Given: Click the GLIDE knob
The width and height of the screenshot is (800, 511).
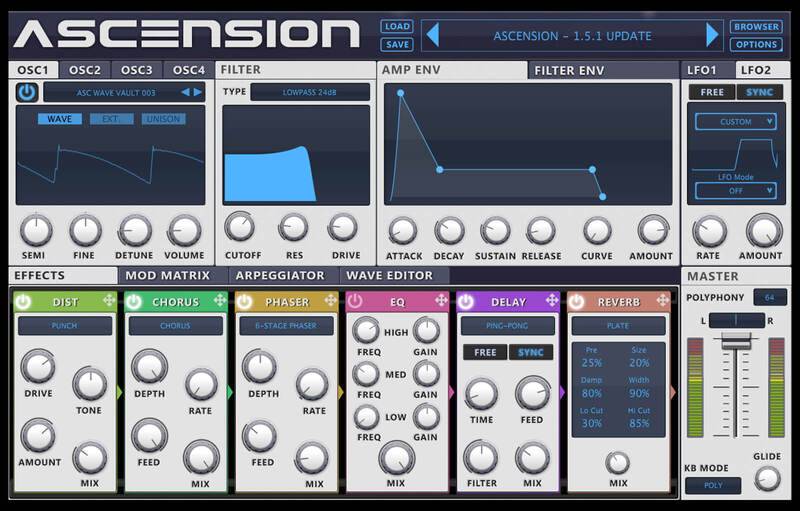Looking at the screenshot, I should 767,478.
